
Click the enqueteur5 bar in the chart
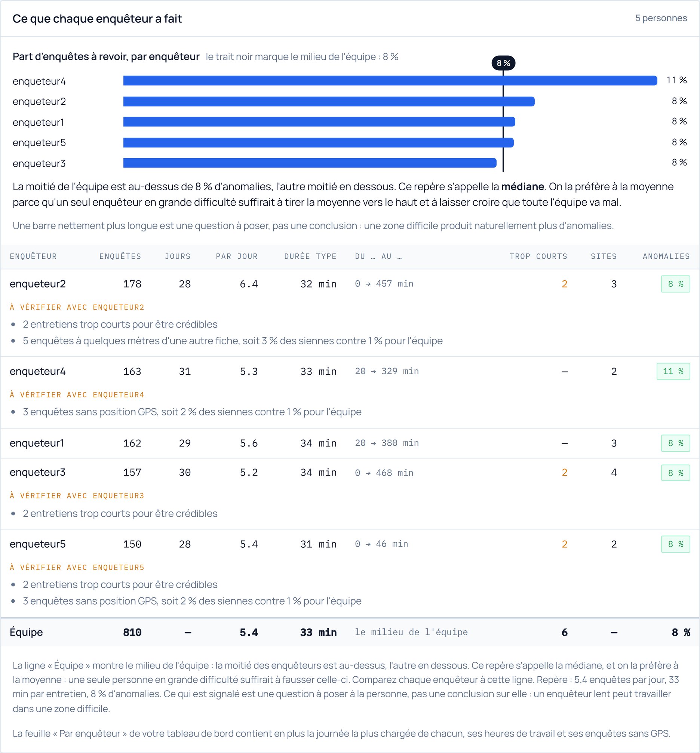pos(318,142)
